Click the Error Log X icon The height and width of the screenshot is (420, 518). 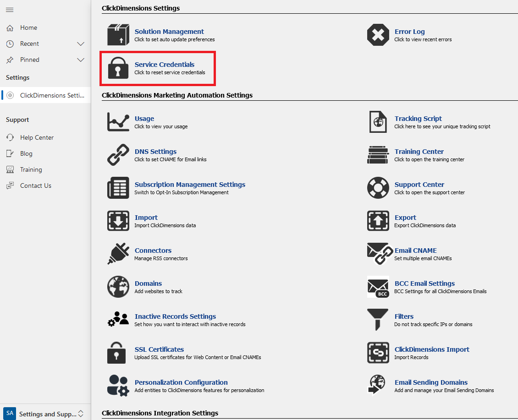tap(378, 35)
